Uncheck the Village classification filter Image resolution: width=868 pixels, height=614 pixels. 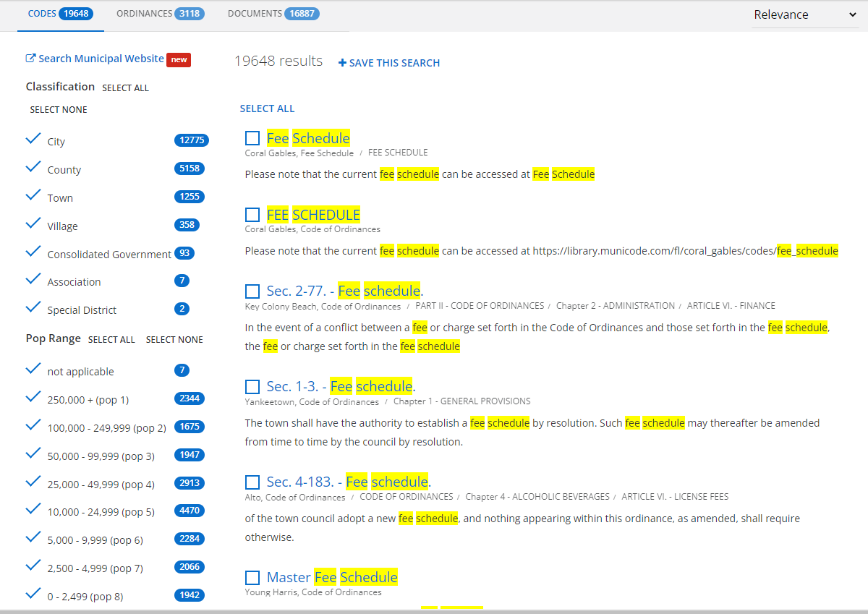33,223
